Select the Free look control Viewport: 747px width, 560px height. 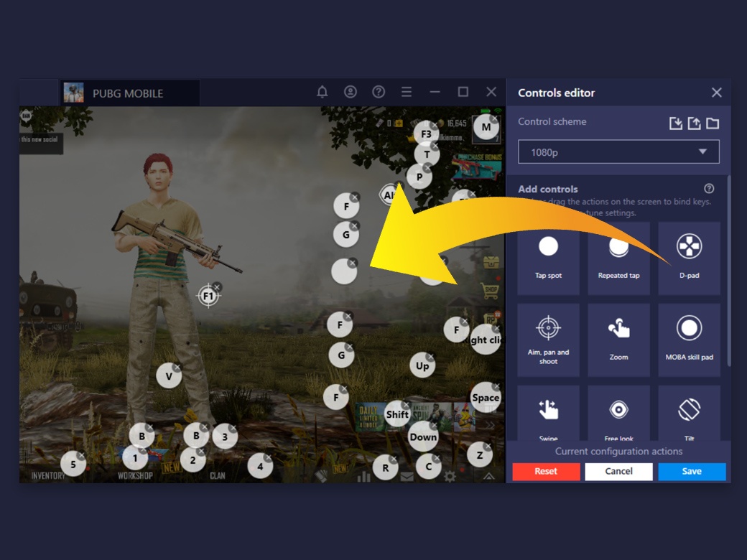(x=618, y=414)
